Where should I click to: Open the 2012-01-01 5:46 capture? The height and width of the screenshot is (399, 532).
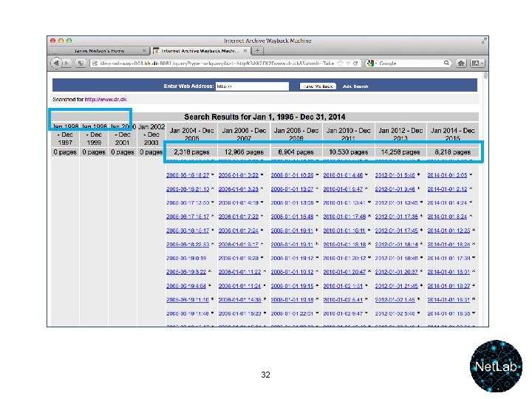point(395,175)
